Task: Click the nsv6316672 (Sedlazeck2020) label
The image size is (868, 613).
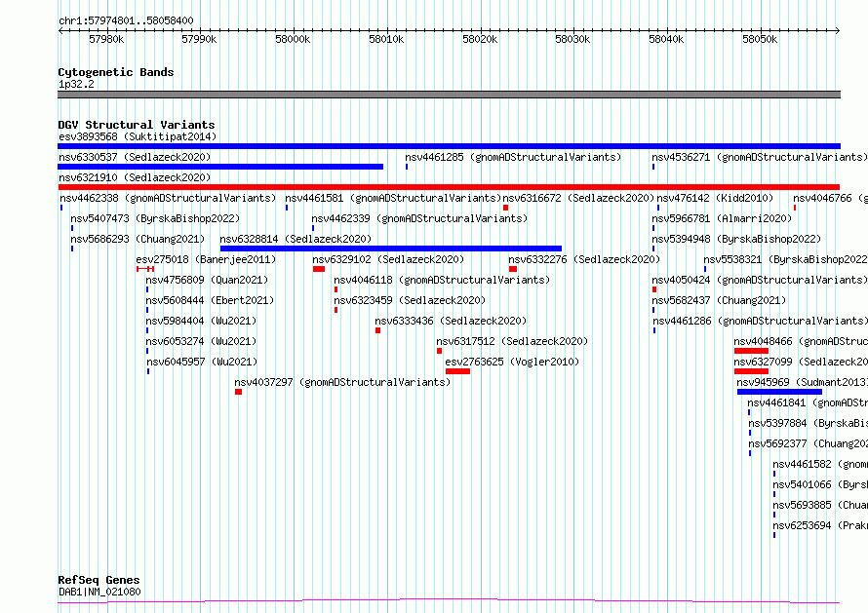Action: pyautogui.click(x=578, y=198)
